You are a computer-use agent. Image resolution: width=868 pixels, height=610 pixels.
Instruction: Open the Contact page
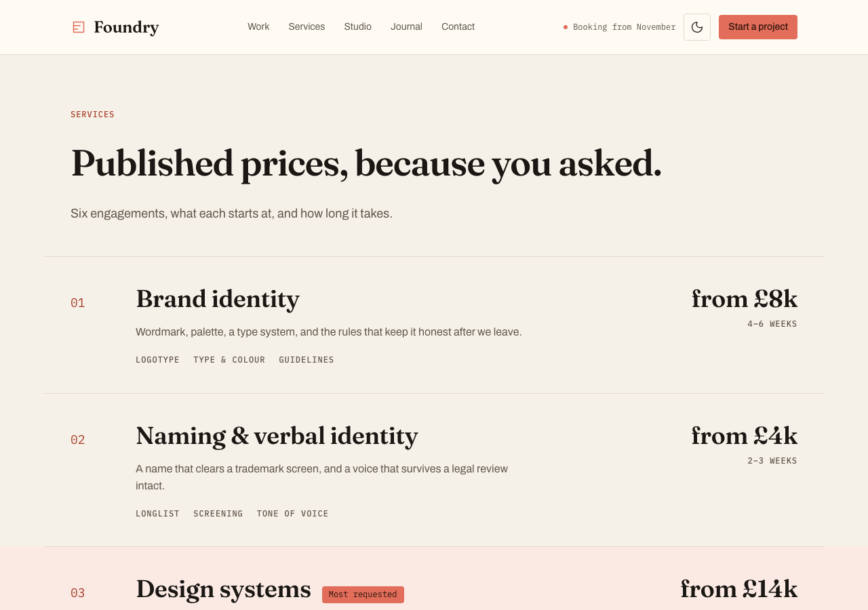[458, 27]
